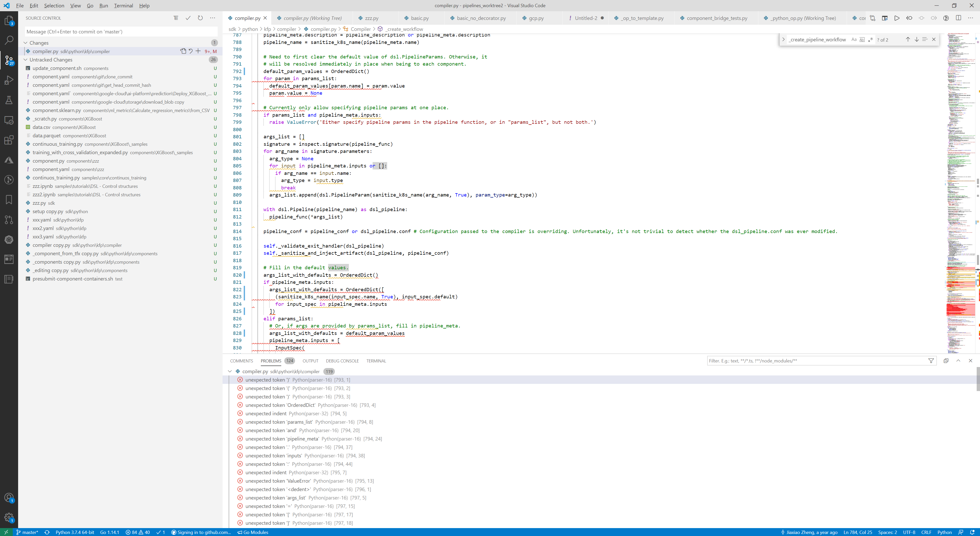Open the Problems panel filter icon
Viewport: 980px width, 536px height.
pos(931,361)
